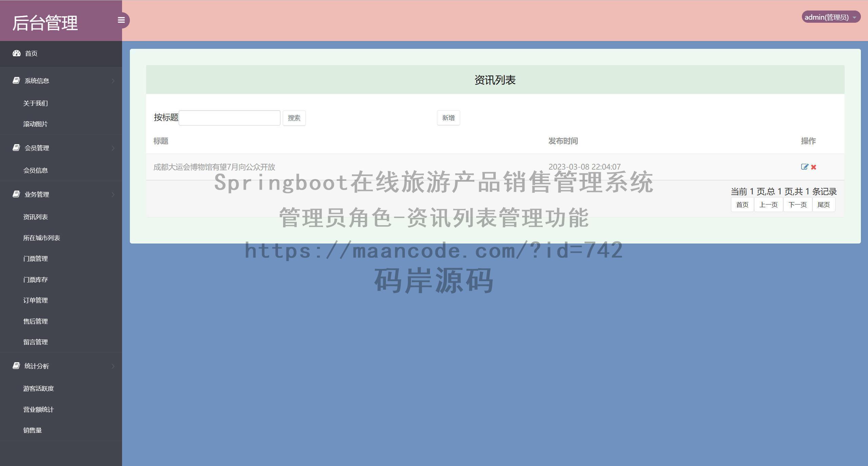Collapse the 系统信息 section chevron
This screenshot has width=868, height=466.
click(113, 81)
